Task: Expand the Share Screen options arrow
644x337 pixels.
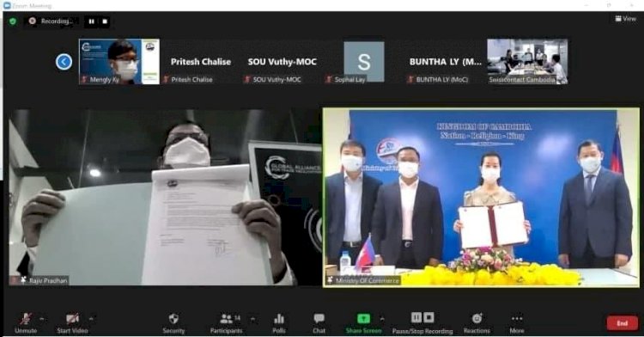Action: 382,318
